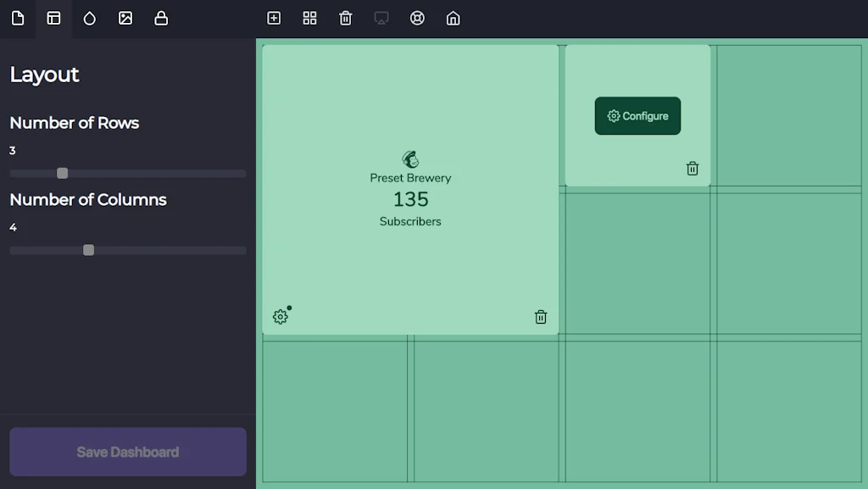
Task: Open the image background settings icon
Action: [x=125, y=19]
